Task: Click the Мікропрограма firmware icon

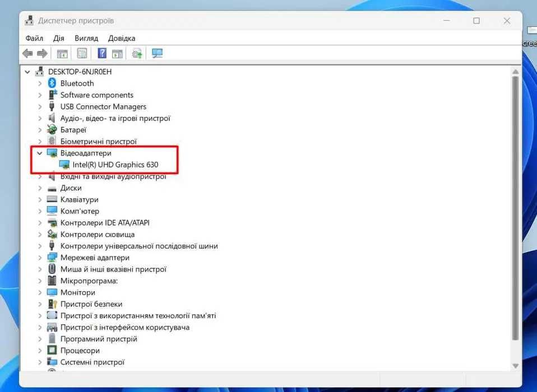Action: [52, 281]
